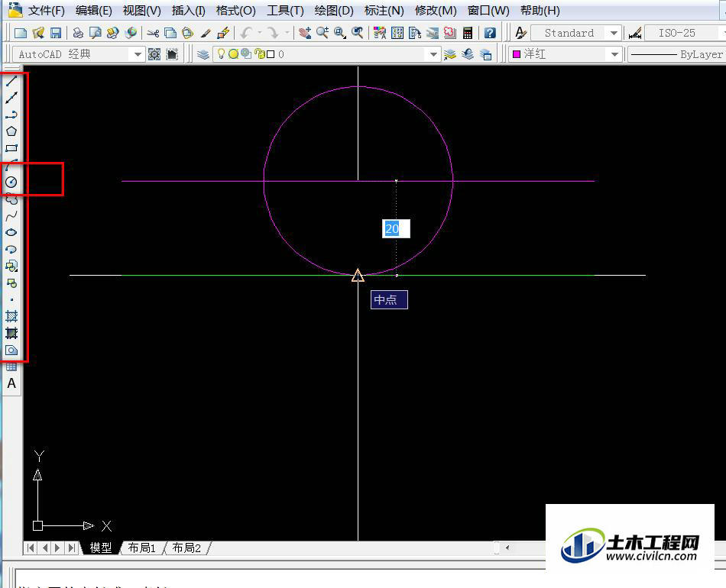This screenshot has width=726, height=588.
Task: Copy selection to clipboard
Action: click(170, 33)
